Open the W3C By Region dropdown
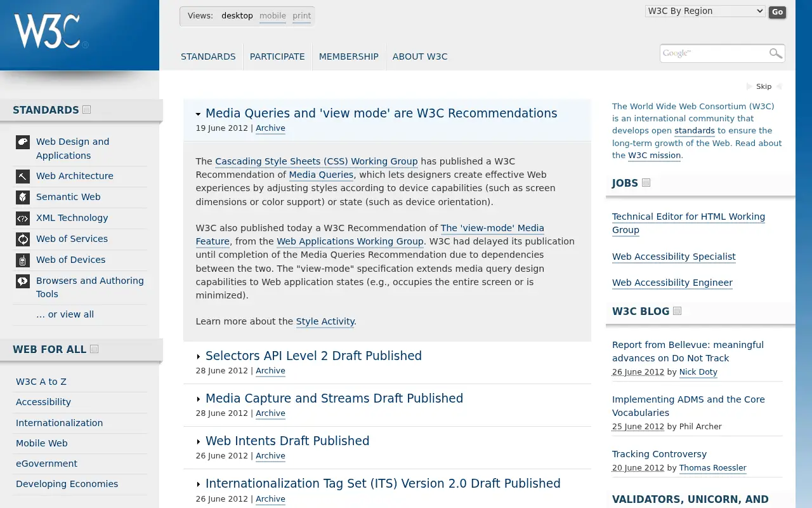The height and width of the screenshot is (508, 812). pyautogui.click(x=705, y=11)
